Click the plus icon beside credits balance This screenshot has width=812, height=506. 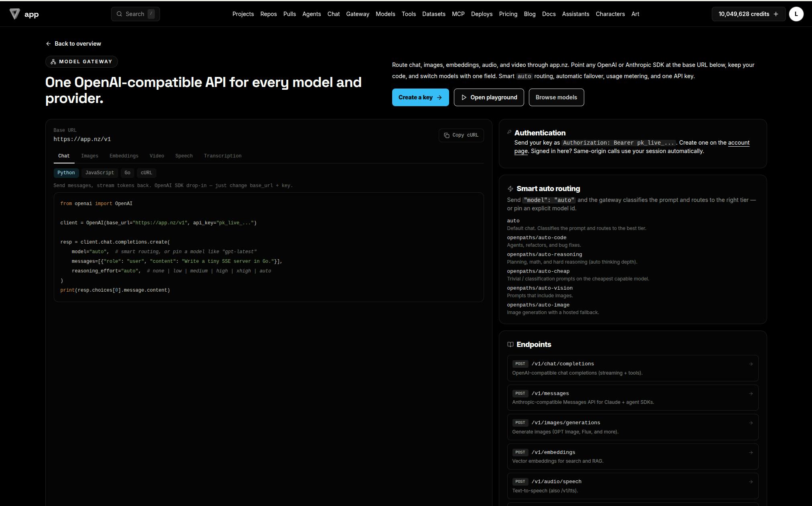point(776,14)
